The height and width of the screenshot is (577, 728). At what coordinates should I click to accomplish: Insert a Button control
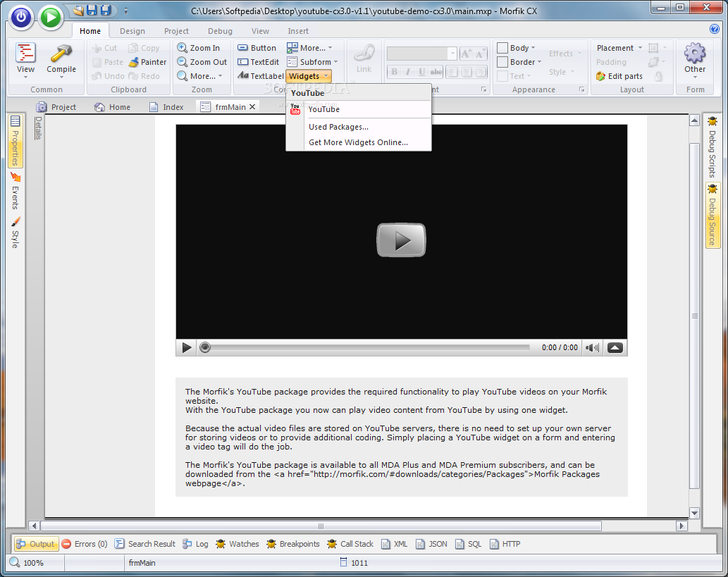pos(257,48)
